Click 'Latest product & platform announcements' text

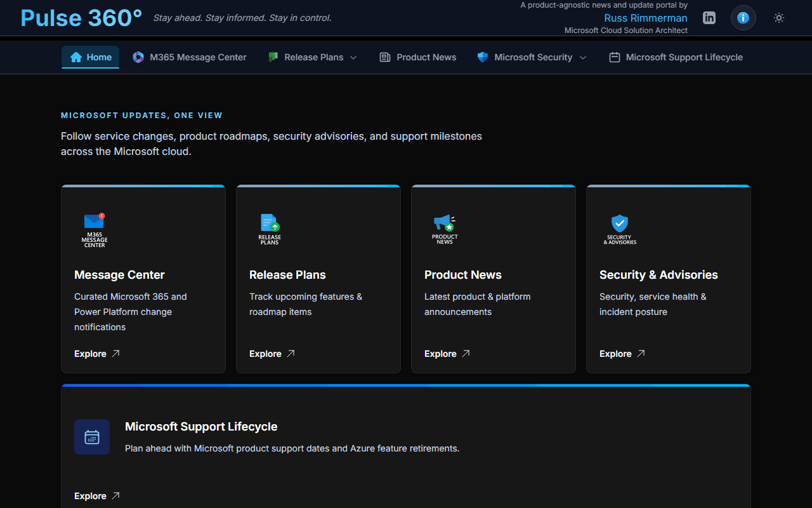[478, 304]
